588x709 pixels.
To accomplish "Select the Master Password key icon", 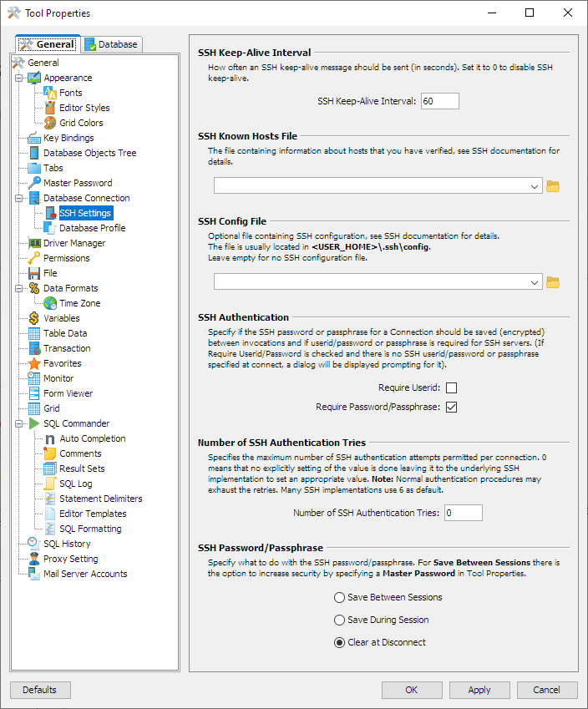I will coord(34,183).
